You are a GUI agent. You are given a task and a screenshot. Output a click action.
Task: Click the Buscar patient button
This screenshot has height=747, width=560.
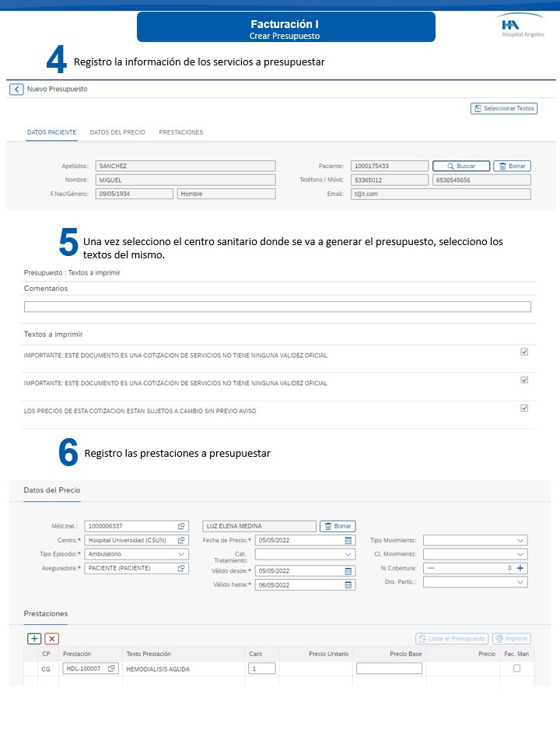click(x=461, y=166)
